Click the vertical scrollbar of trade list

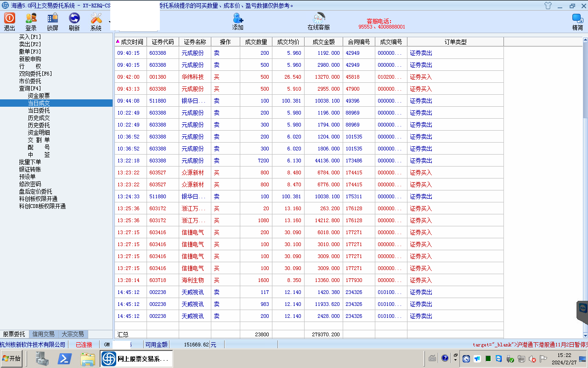tap(585, 184)
